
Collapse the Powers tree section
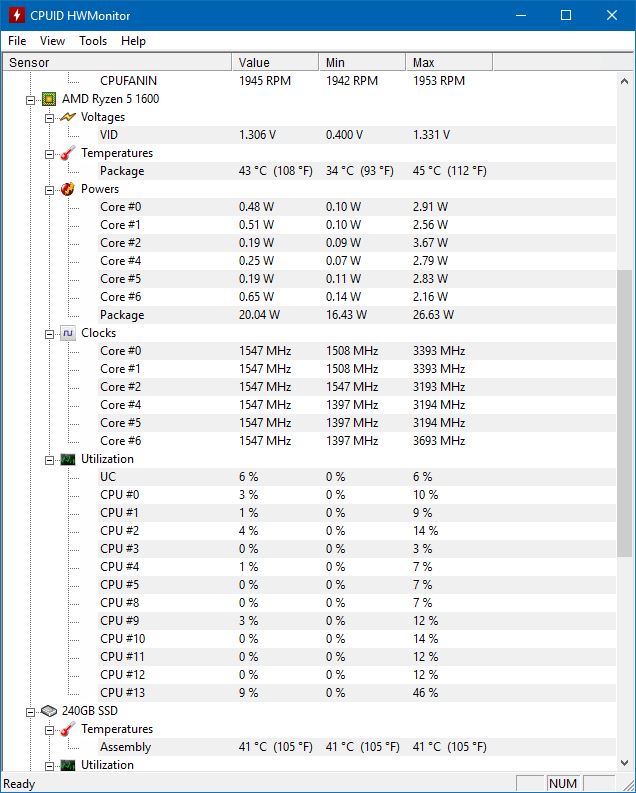49,189
